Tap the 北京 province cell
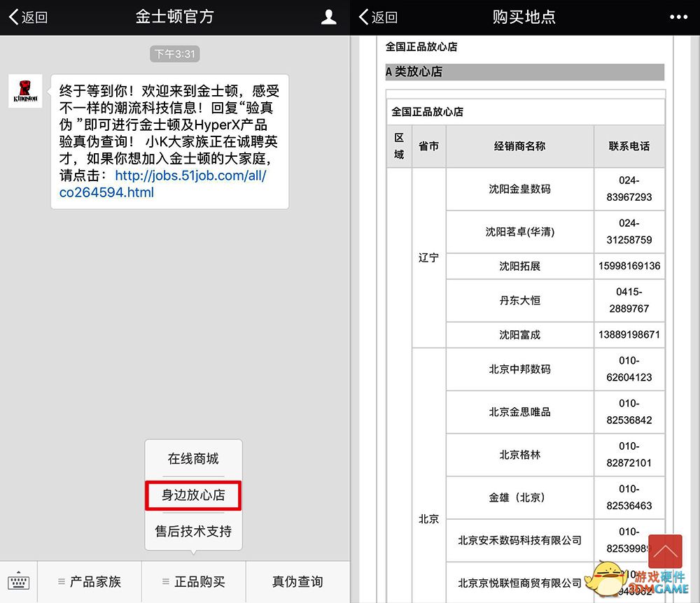Screen dimensions: 700x603 click(x=428, y=520)
